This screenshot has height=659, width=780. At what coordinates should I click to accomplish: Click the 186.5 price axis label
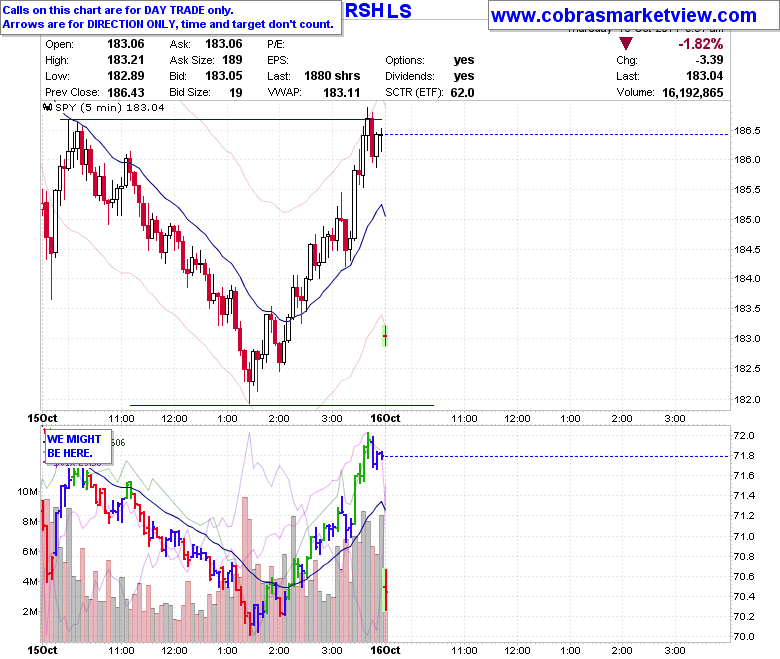coord(747,131)
